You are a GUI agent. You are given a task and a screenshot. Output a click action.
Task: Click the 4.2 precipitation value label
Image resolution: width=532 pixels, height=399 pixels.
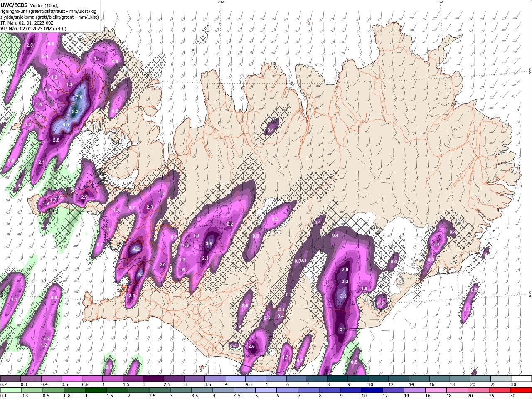[x=136, y=249]
